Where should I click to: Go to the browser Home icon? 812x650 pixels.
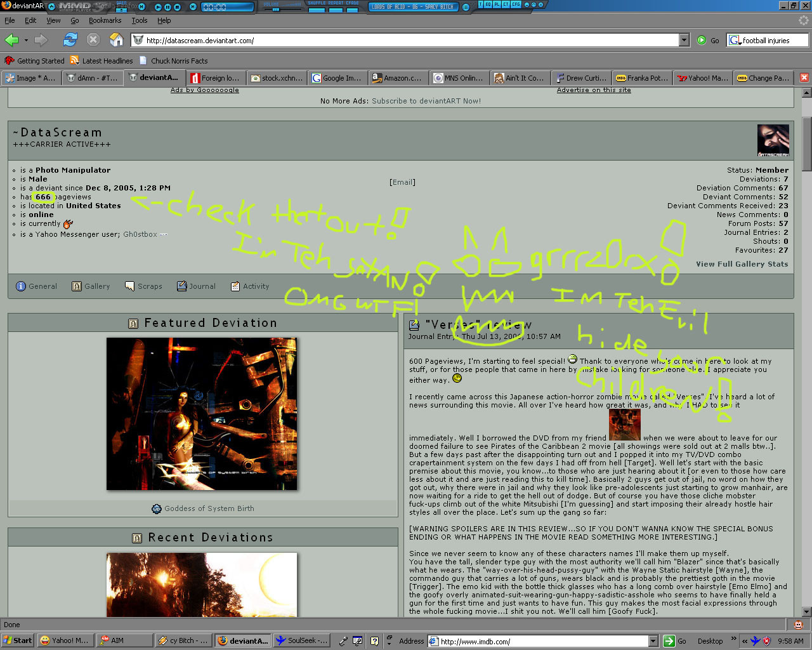tap(116, 40)
